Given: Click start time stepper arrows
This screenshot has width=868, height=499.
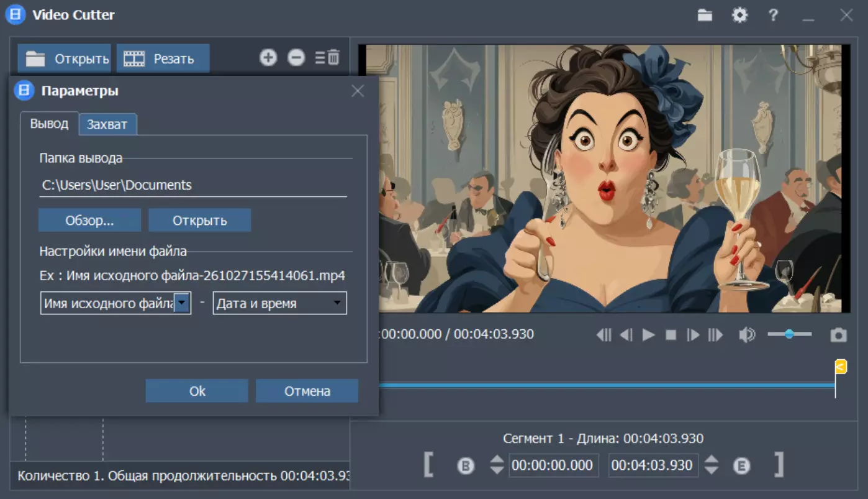Looking at the screenshot, I should 497,465.
